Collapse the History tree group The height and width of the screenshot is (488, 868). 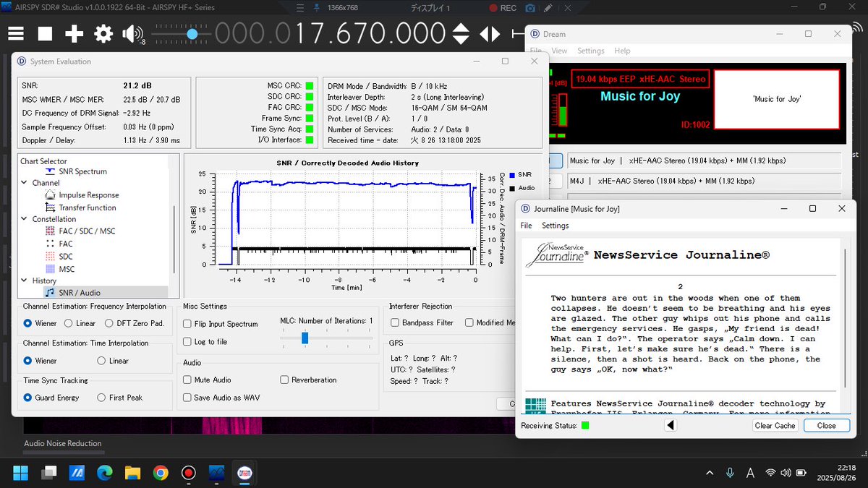25,281
